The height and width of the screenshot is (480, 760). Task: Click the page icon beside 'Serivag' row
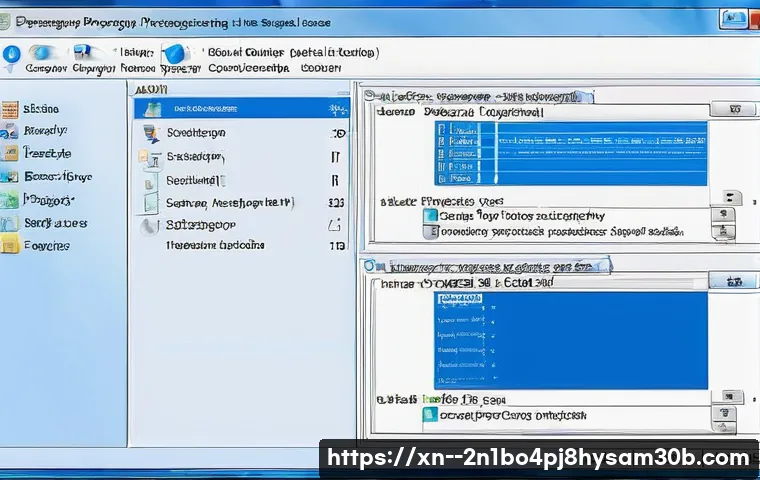pyautogui.click(x=151, y=202)
